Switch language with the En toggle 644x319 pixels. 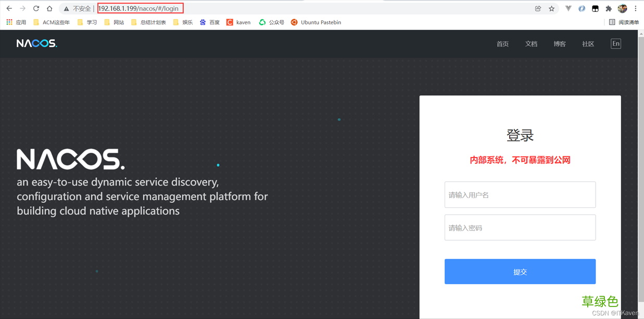pos(616,43)
